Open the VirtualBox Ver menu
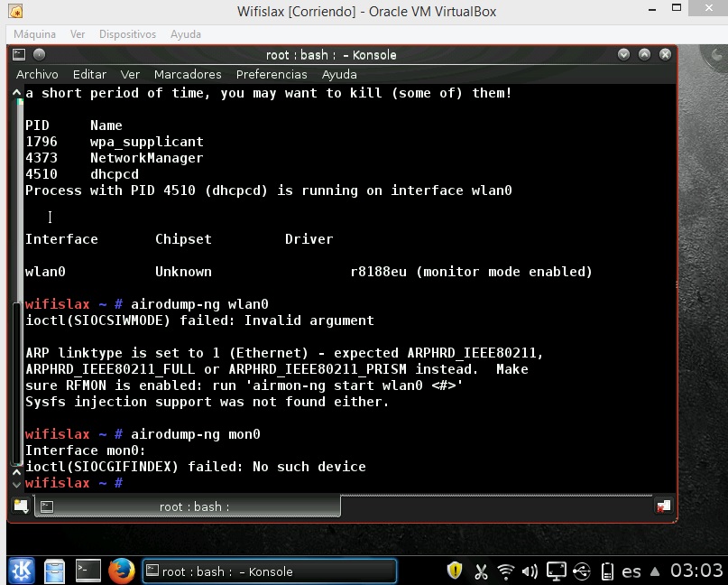The width and height of the screenshot is (728, 585). tap(78, 34)
